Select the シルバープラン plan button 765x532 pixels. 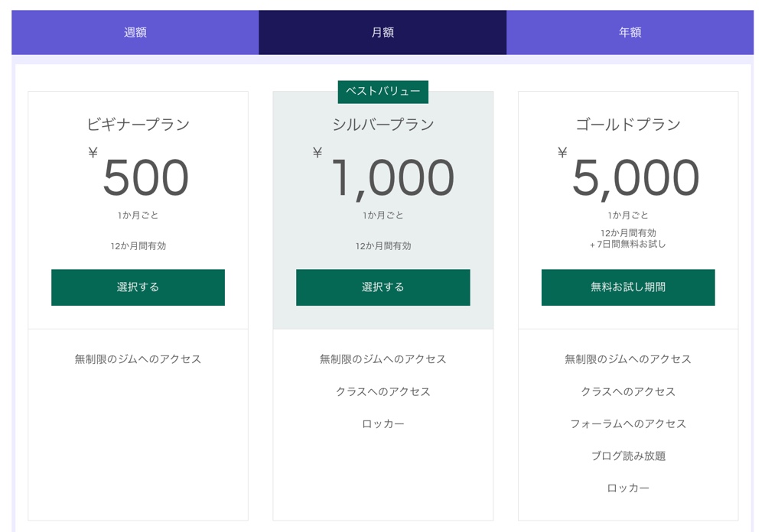(x=382, y=287)
